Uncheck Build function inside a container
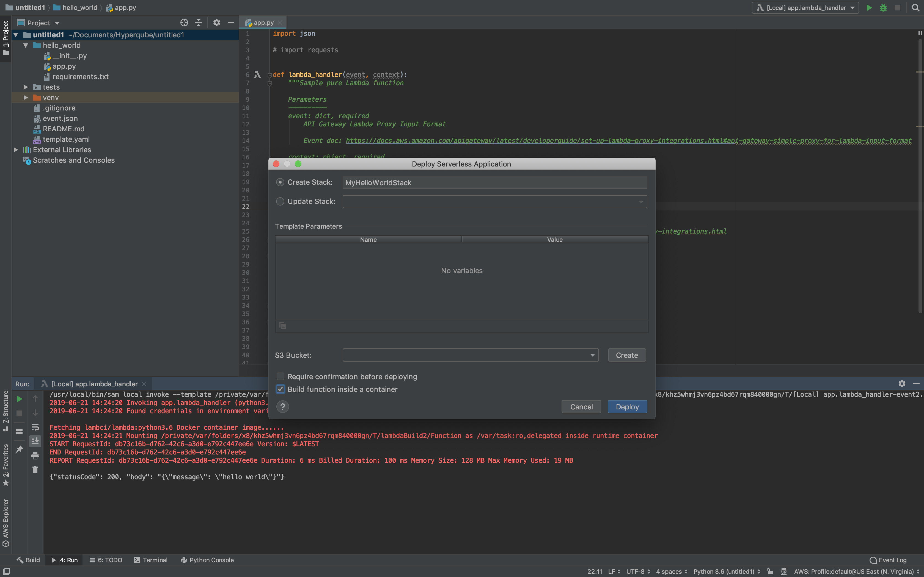Screen dimensions: 924x577 pyautogui.click(x=280, y=389)
